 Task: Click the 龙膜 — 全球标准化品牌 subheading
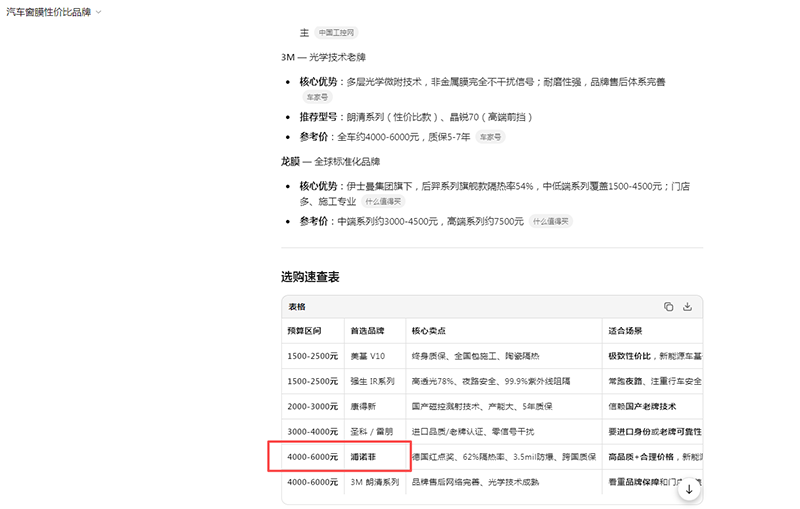[331, 162]
